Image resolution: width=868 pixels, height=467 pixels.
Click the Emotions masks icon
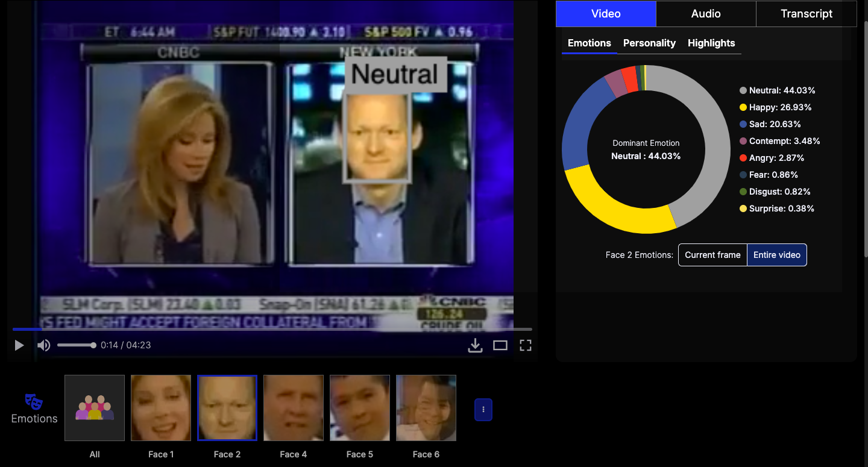coord(34,401)
